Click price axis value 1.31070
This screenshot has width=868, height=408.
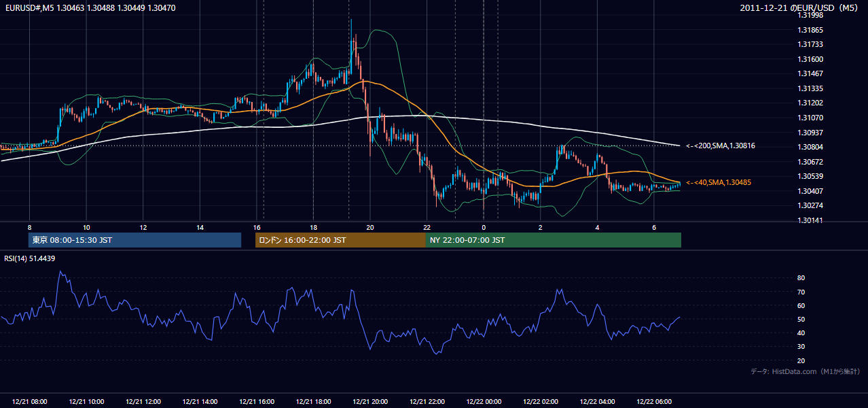coord(810,118)
